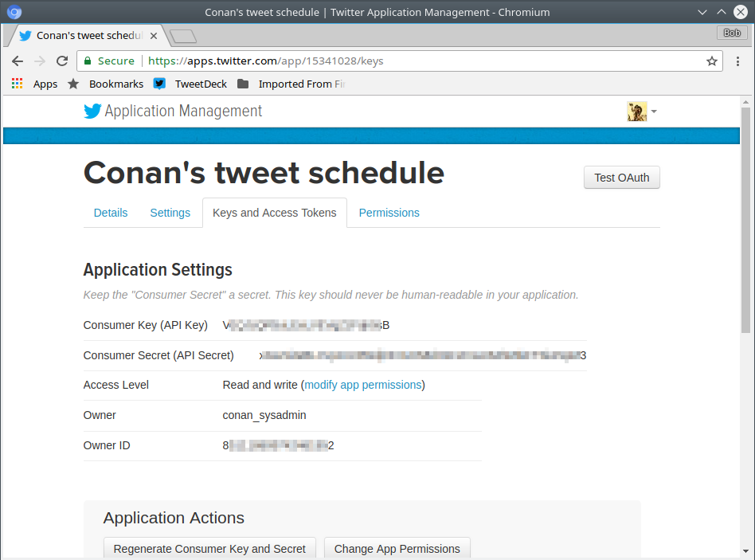Click the Access Level label
The width and height of the screenshot is (755, 560).
pos(116,385)
